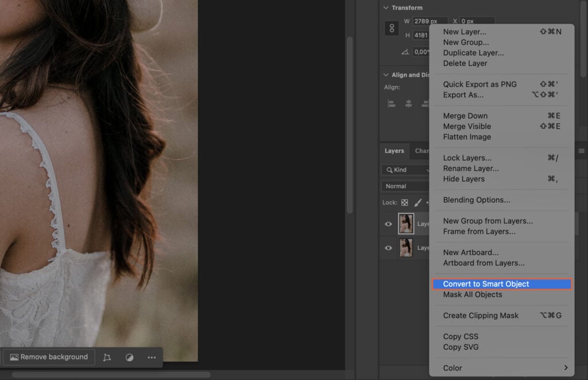Click the brush lock image pixels icon
Image resolution: width=588 pixels, height=380 pixels.
(417, 203)
